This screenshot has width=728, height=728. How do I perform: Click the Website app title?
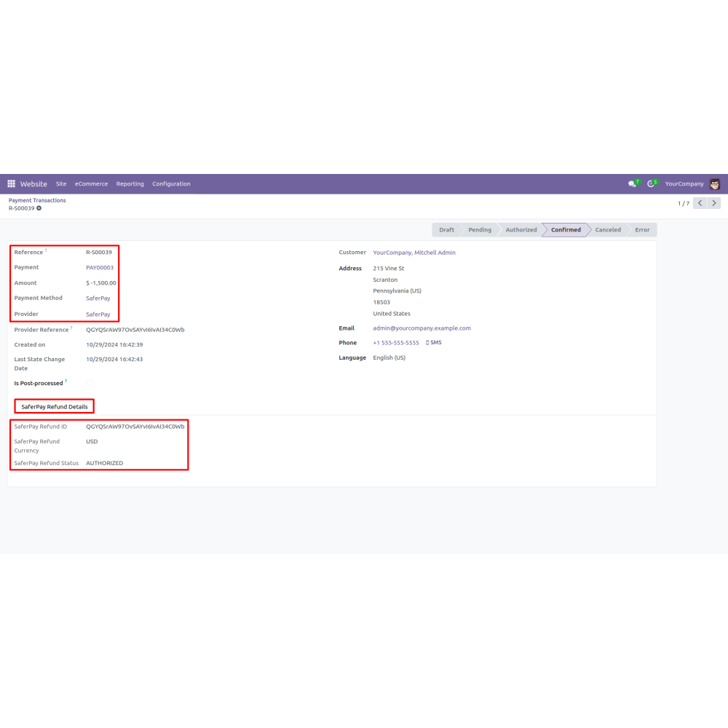33,184
